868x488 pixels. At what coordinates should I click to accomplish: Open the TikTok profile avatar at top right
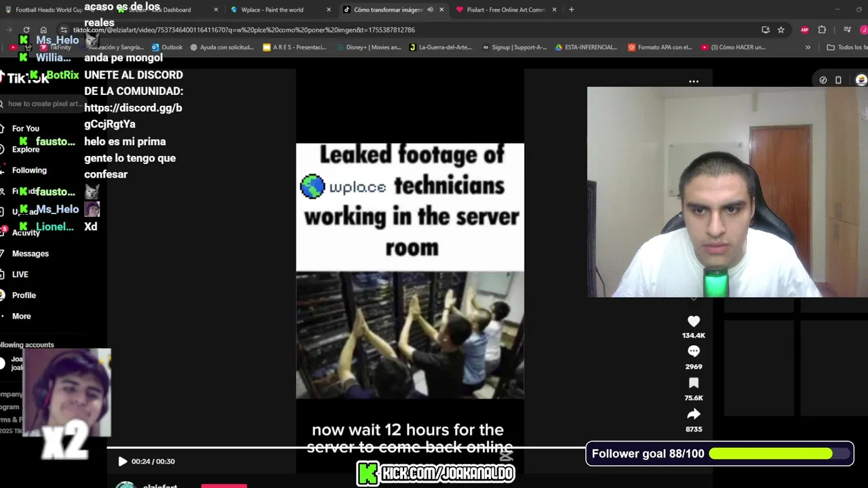click(x=861, y=80)
